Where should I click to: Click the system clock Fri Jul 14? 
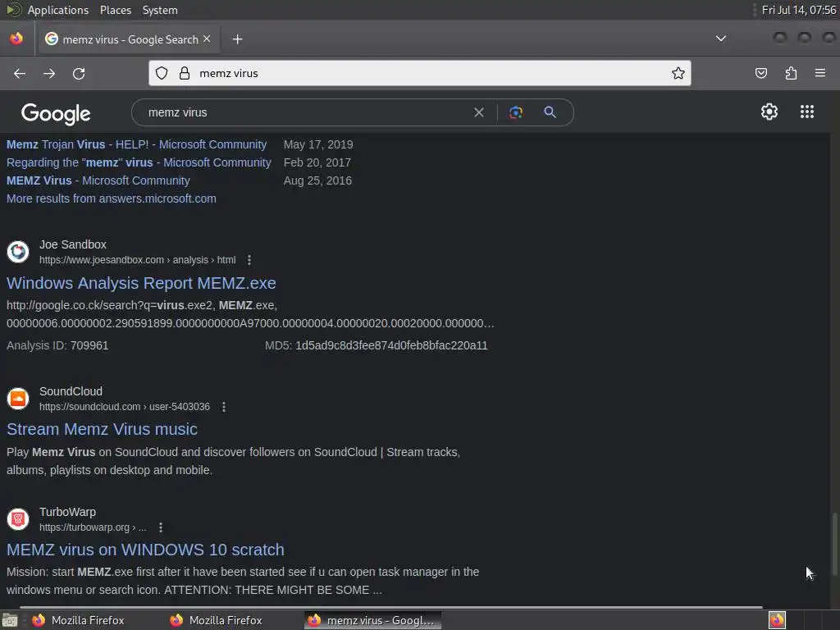(799, 10)
